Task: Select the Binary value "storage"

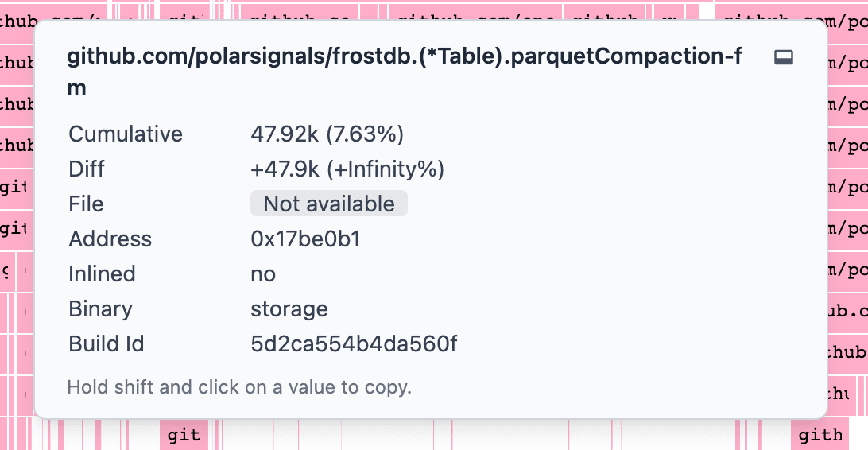Action: click(x=289, y=309)
